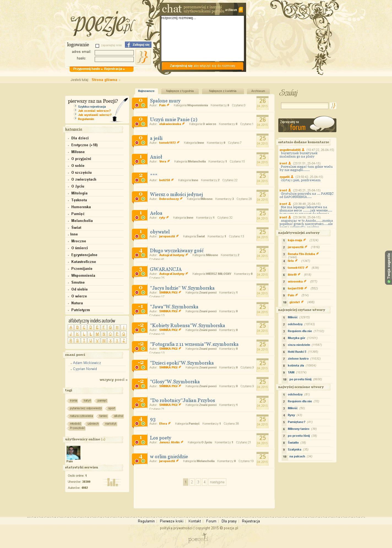Click the search submit icon next to search field
The height and width of the screenshot is (548, 392).
tap(333, 106)
